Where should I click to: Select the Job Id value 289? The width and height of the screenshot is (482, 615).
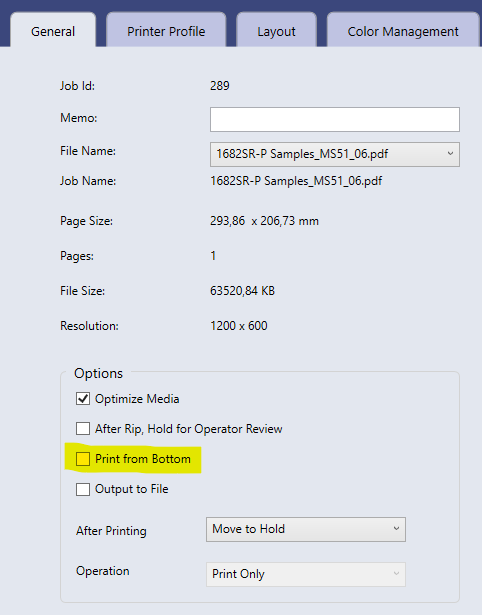(x=220, y=86)
